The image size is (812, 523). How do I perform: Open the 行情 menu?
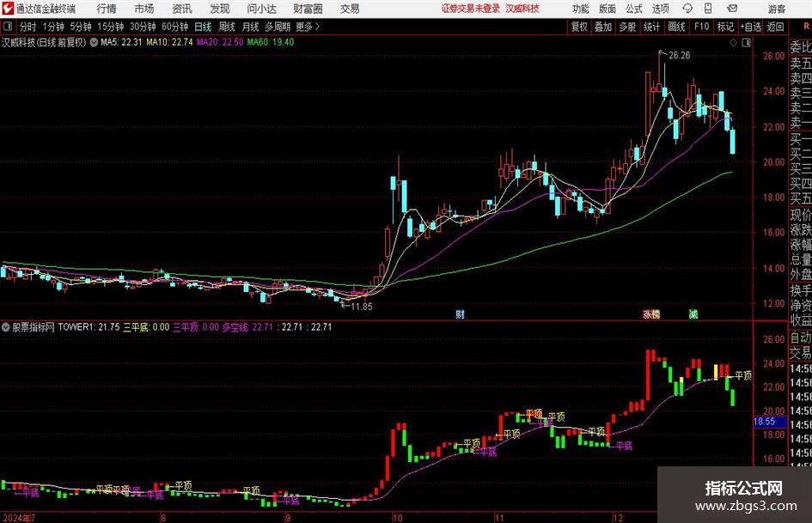[107, 9]
